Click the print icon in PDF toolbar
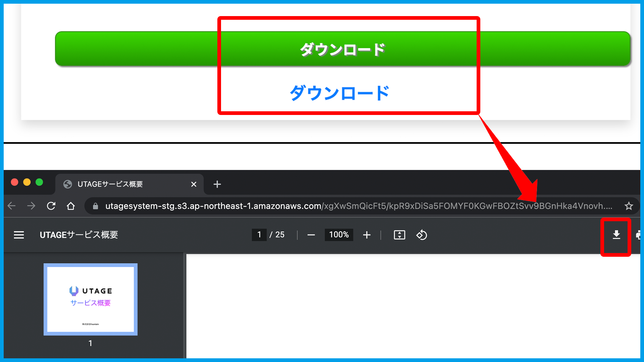This screenshot has width=644, height=362. (x=638, y=235)
